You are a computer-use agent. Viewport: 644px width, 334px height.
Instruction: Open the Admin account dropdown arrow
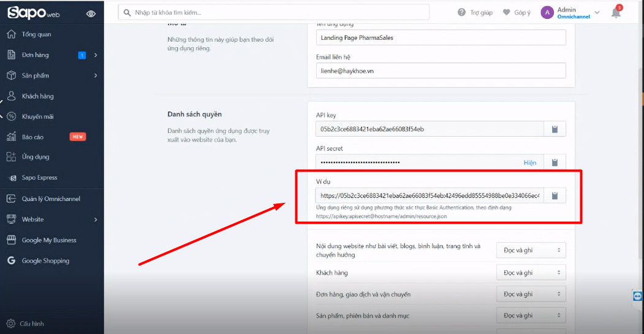pos(597,13)
